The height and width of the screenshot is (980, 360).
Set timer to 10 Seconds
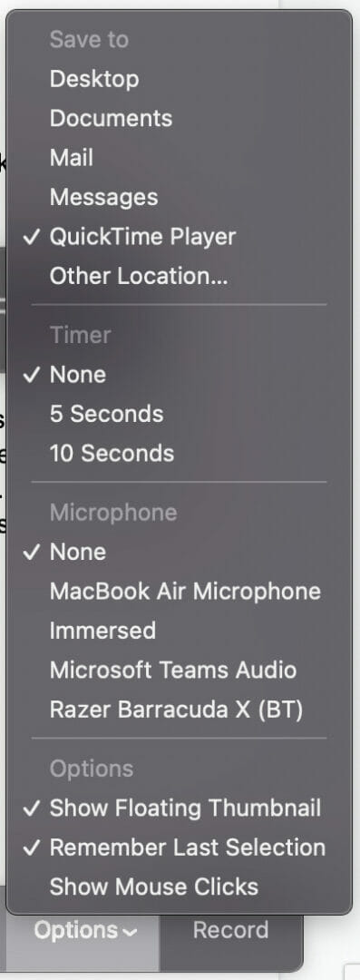coord(180,454)
